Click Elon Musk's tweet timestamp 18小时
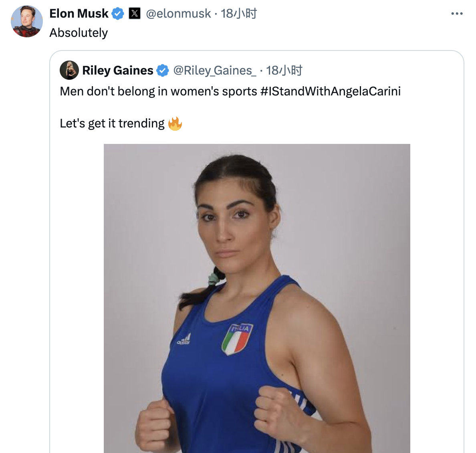Viewport: 476px width, 453px height. tap(239, 14)
